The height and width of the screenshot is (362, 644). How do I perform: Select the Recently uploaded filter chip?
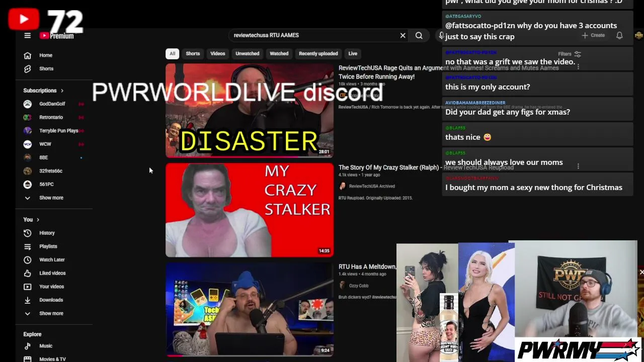pyautogui.click(x=318, y=53)
